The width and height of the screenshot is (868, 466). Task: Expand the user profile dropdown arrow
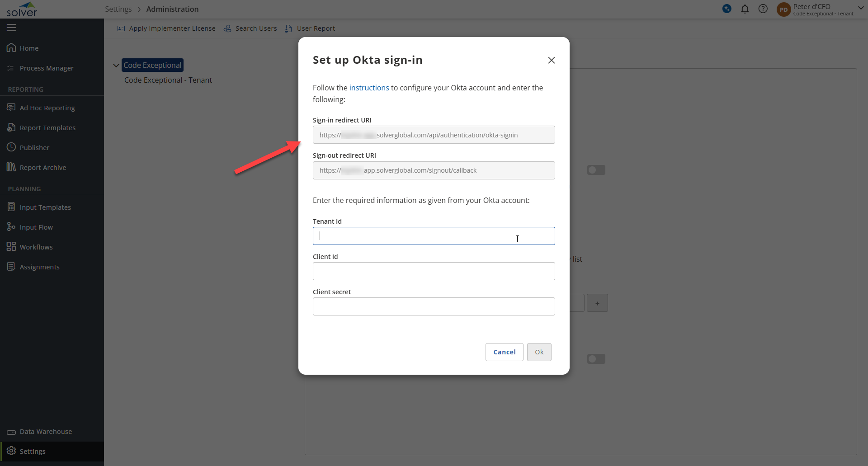point(861,8)
